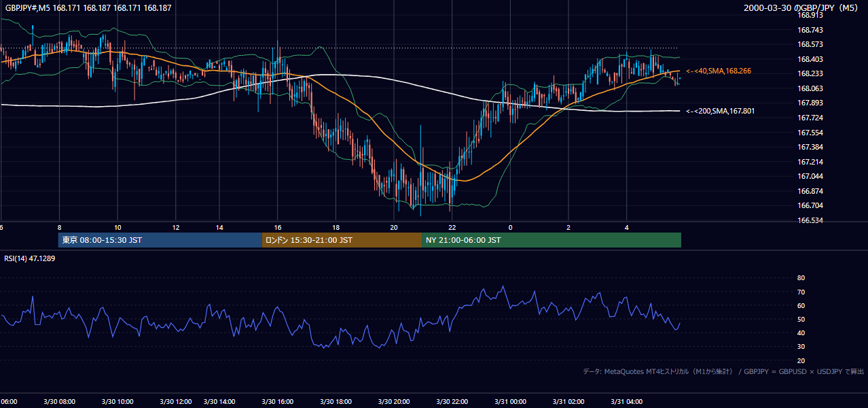Click hour tick '12' under price chart
Screen dimensions: 868x408
coord(176,227)
